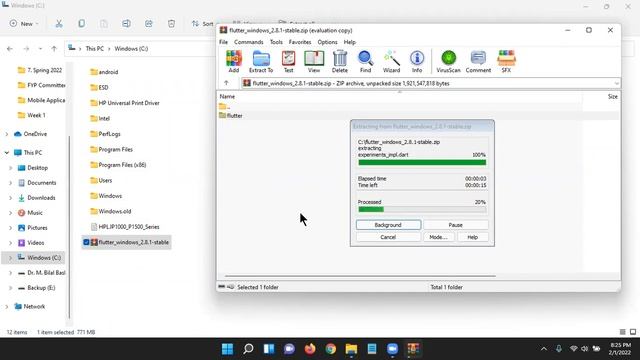This screenshot has width=640, height=360.
Task: Launch the Wizard wand icon
Action: pyautogui.click(x=391, y=62)
